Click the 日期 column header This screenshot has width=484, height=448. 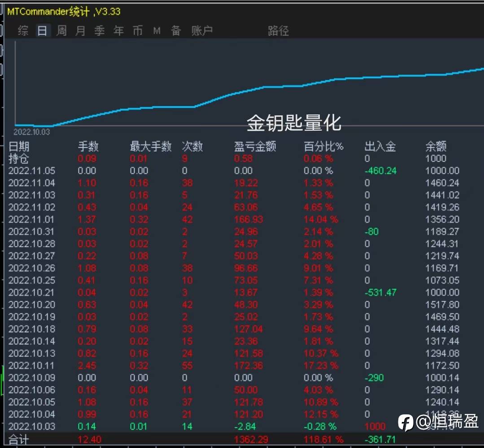point(19,146)
